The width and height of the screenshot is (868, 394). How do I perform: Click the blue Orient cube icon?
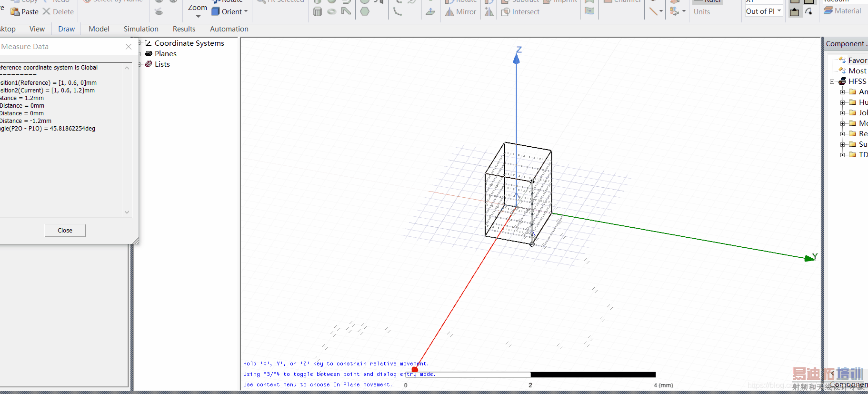[215, 11]
